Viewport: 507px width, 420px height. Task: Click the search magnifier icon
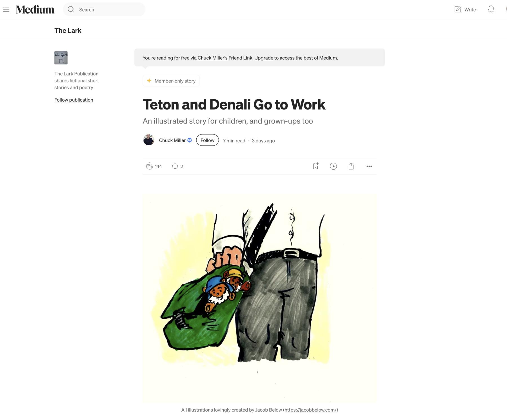(x=71, y=10)
